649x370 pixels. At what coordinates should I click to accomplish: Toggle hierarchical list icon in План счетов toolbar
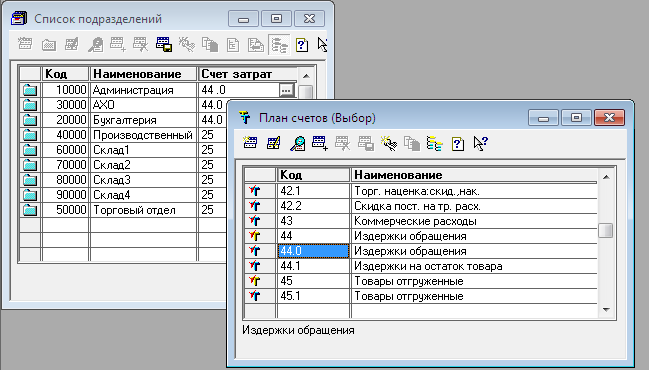click(x=434, y=143)
